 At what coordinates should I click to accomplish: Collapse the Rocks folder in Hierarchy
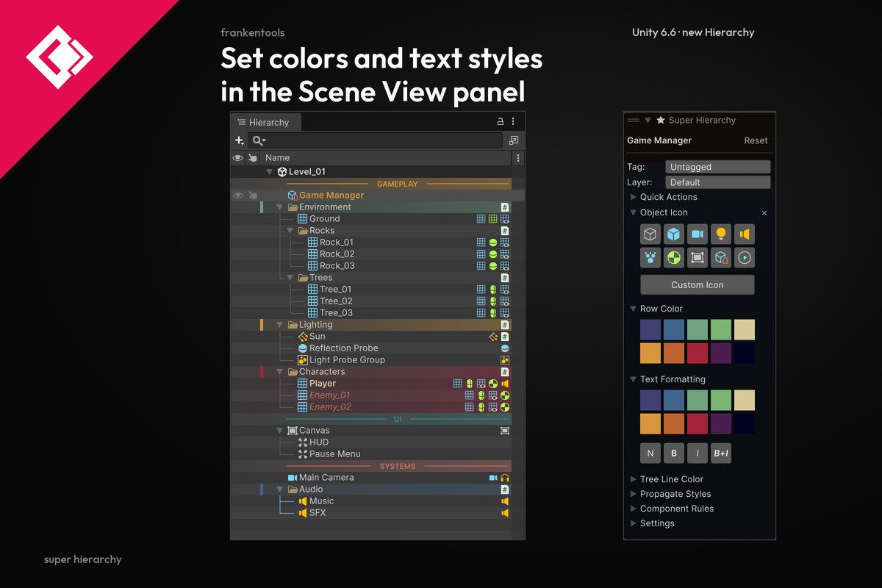(x=290, y=231)
